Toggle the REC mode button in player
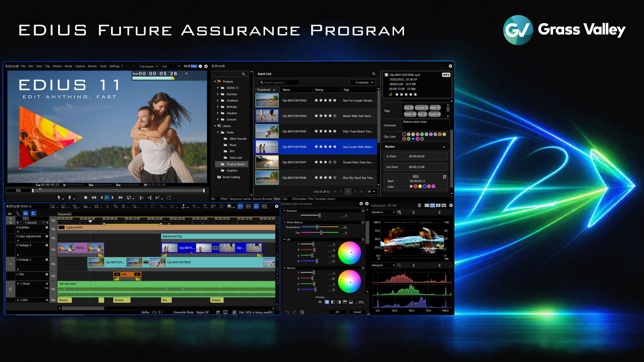The width and height of the screenshot is (644, 362). (194, 66)
